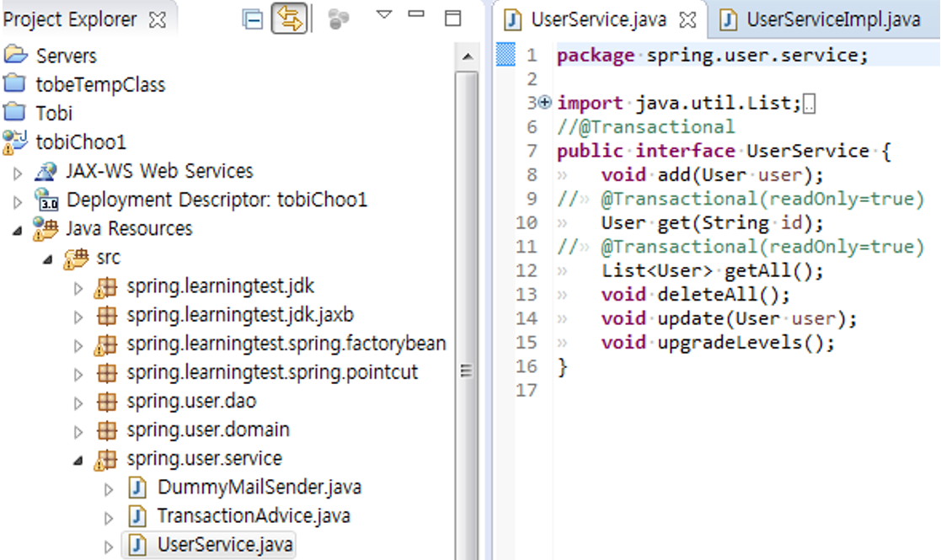Viewport: 941px width, 560px height.
Task: Click spring.user.domain package icon
Action: coord(107,429)
